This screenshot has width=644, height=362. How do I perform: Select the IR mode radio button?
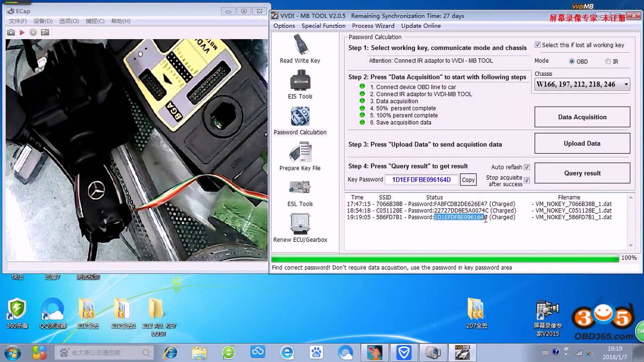[608, 61]
